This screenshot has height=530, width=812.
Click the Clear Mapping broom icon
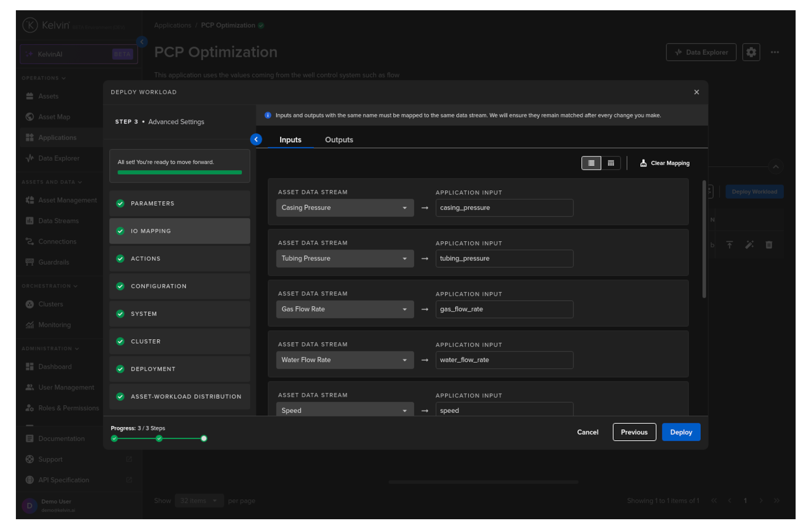(x=643, y=163)
